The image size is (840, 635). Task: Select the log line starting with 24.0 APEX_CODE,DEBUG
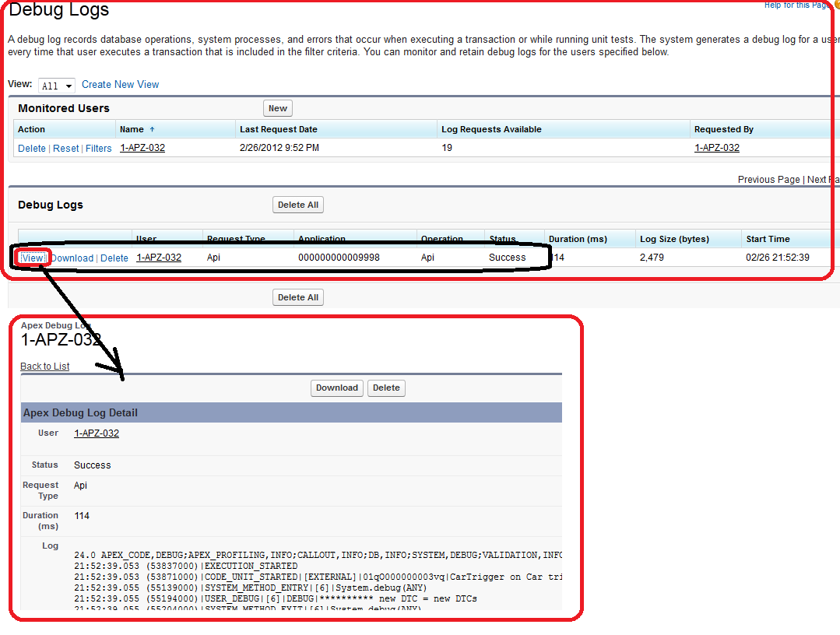coord(318,555)
